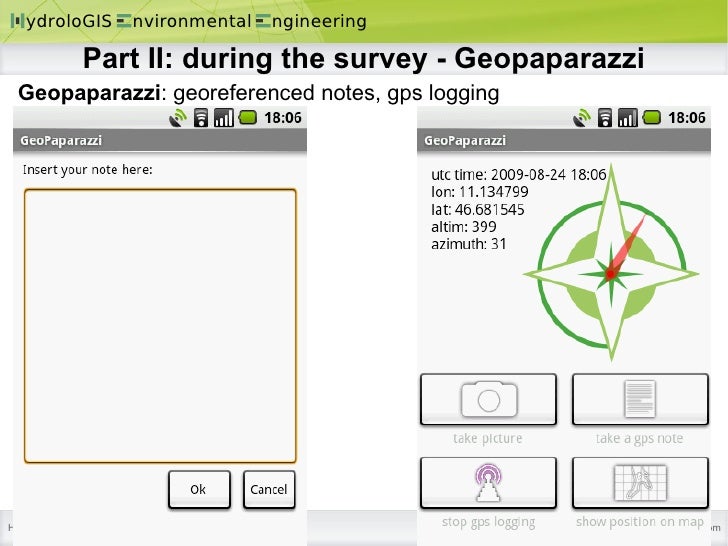Viewport: 728px width, 546px height.
Task: Click the lat: 46.681545 value
Action: (478, 209)
